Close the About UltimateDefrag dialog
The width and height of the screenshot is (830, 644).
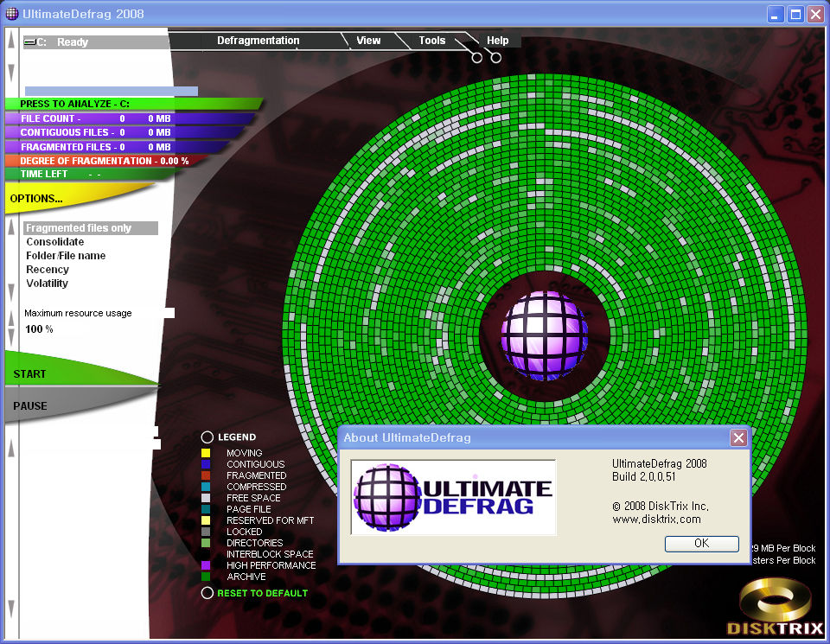tap(738, 437)
